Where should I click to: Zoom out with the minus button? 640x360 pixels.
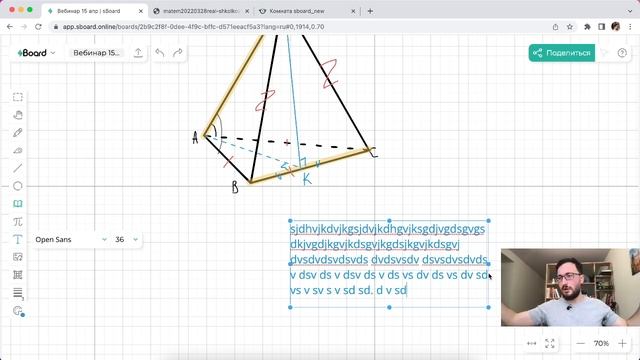tap(580, 343)
